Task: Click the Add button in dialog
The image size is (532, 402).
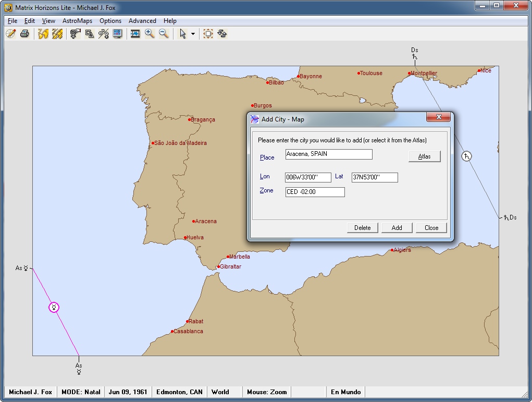Action: pos(397,228)
